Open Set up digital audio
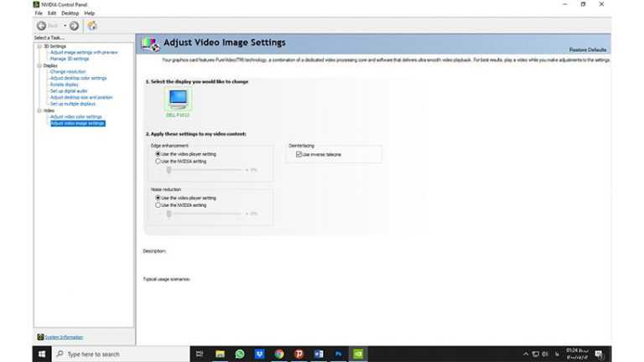The width and height of the screenshot is (644, 362). point(69,90)
